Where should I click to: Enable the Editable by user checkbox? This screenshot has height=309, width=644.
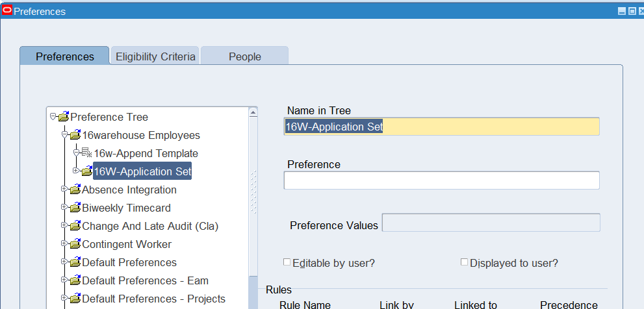click(287, 262)
